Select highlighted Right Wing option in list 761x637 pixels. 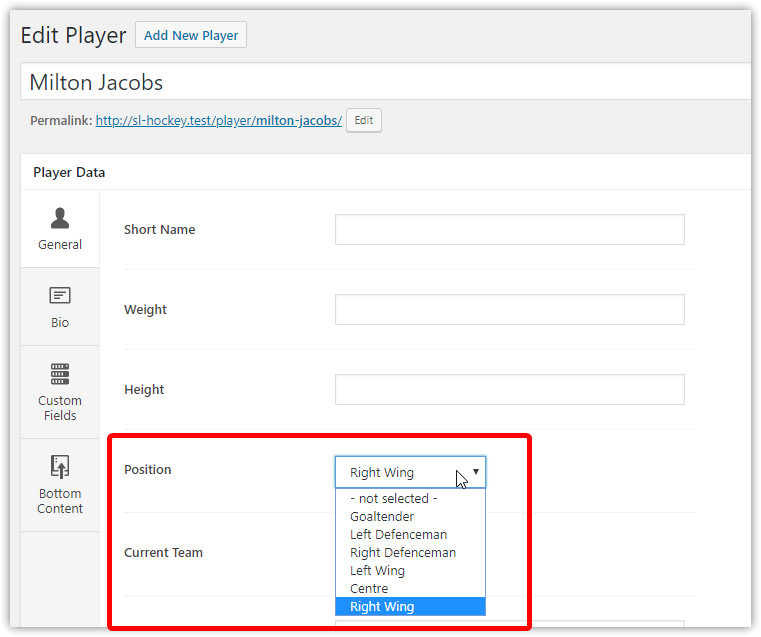click(410, 606)
